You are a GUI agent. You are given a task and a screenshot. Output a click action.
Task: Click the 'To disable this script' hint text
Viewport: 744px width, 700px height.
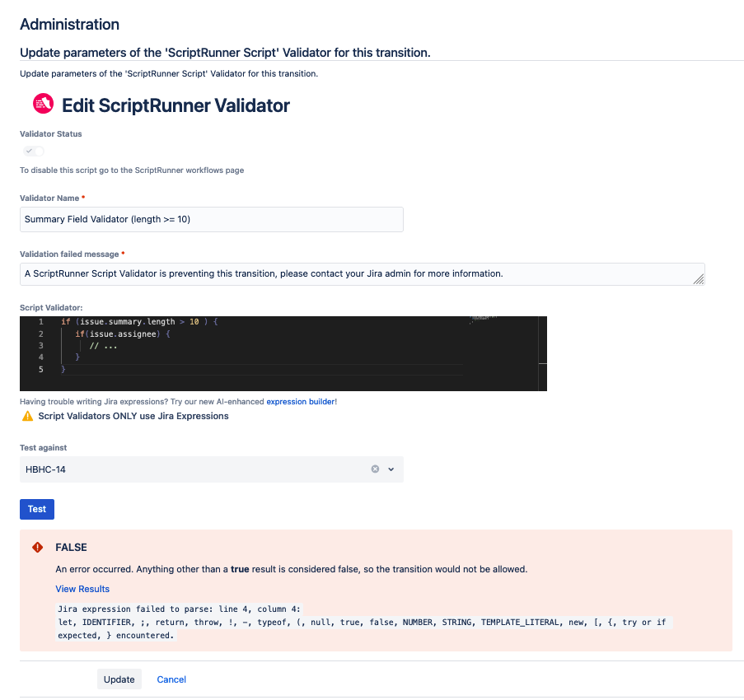click(132, 170)
